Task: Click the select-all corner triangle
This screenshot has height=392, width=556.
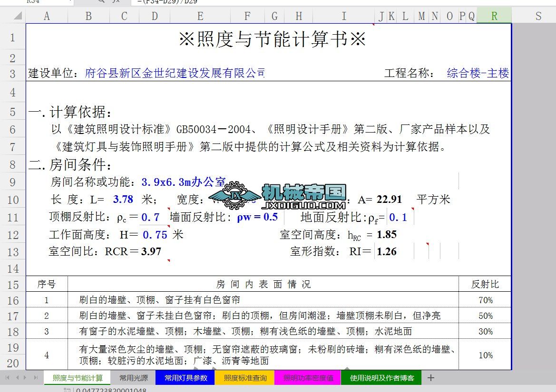Action: click(x=18, y=16)
